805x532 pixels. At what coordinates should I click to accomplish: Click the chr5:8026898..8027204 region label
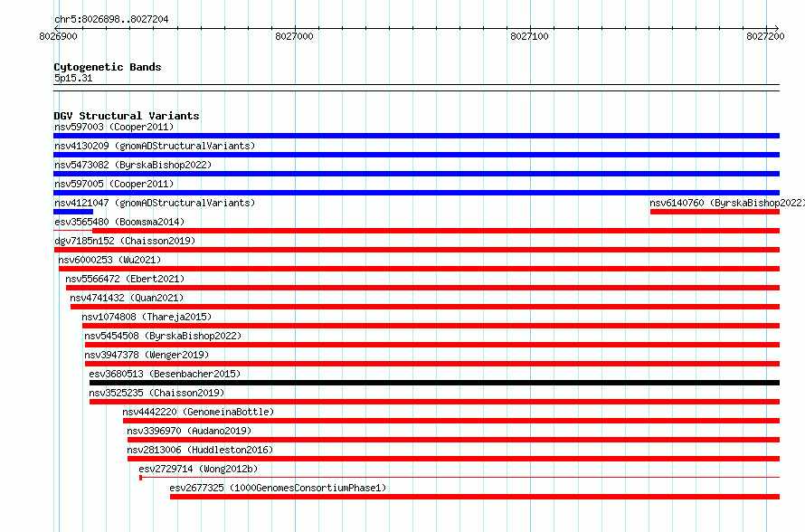pos(111,19)
